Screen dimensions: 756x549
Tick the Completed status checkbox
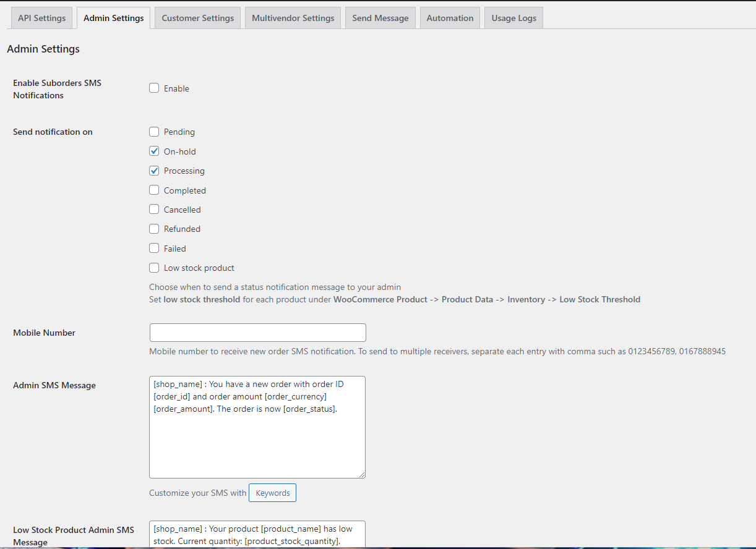[154, 190]
